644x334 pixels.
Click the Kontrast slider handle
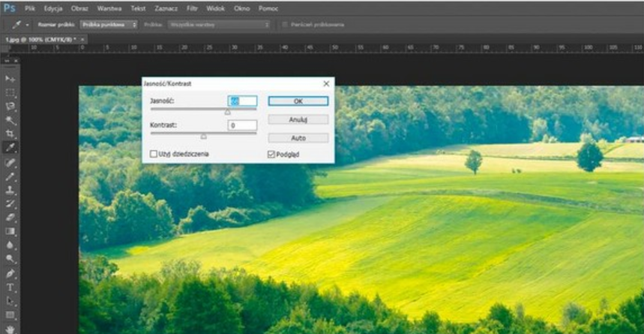click(203, 137)
